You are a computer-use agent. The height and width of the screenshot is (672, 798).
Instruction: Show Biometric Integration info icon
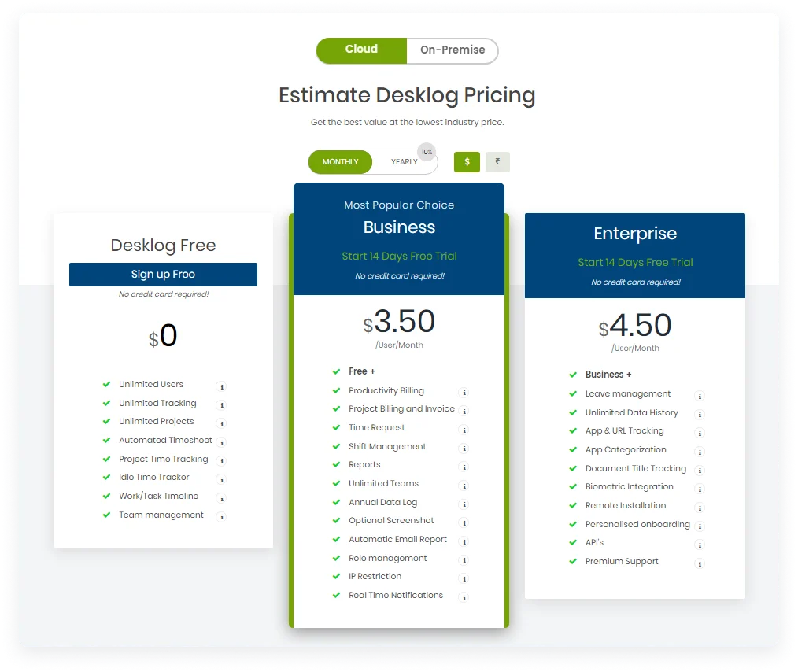(700, 489)
